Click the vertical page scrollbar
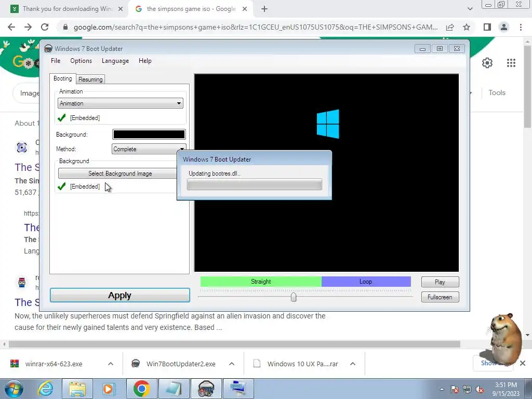This screenshot has width=532, height=399. pyautogui.click(x=528, y=87)
